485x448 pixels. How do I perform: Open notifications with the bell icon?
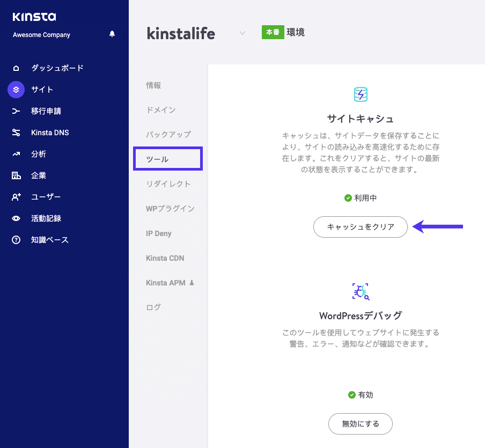click(x=112, y=34)
